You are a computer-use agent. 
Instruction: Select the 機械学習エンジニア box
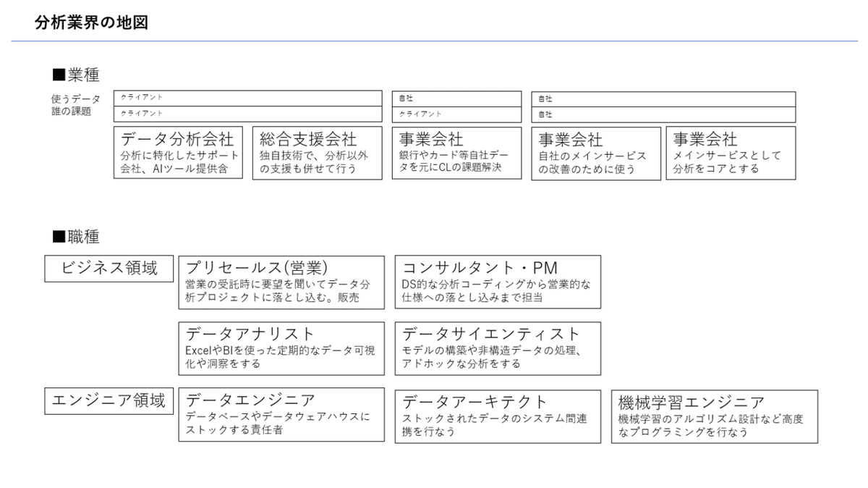click(715, 416)
